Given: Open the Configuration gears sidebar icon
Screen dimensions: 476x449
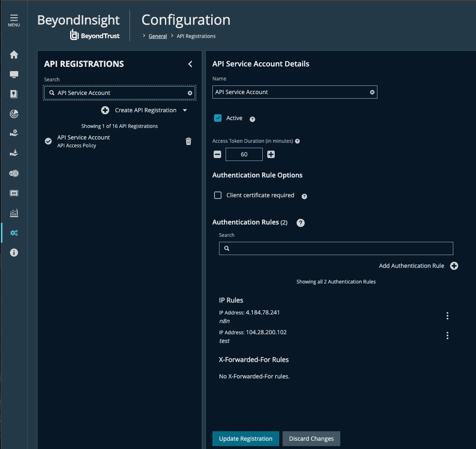Looking at the screenshot, I should (14, 233).
